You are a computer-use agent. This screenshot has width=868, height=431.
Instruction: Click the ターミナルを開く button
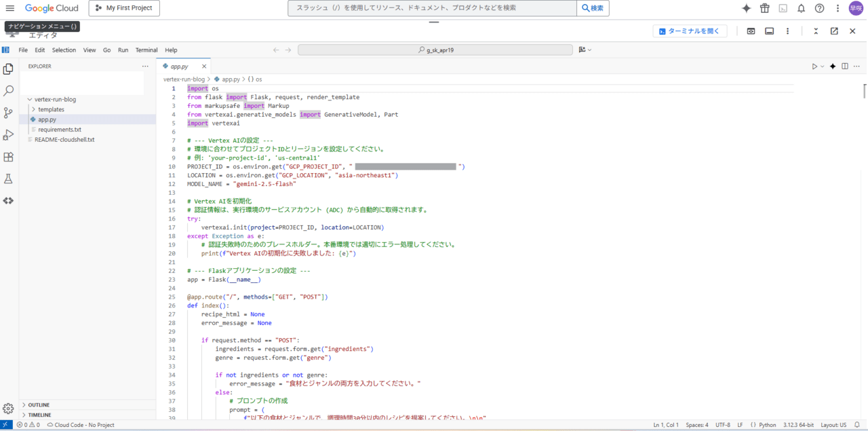pyautogui.click(x=690, y=31)
